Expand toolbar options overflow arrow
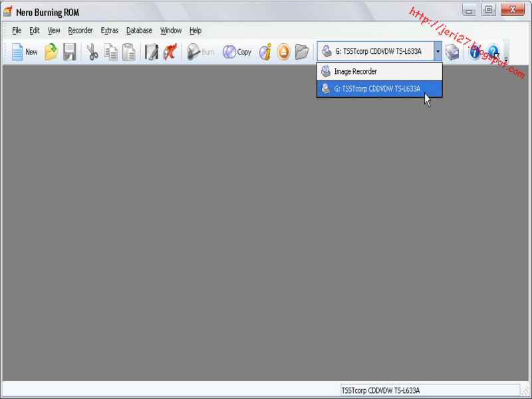 click(506, 60)
